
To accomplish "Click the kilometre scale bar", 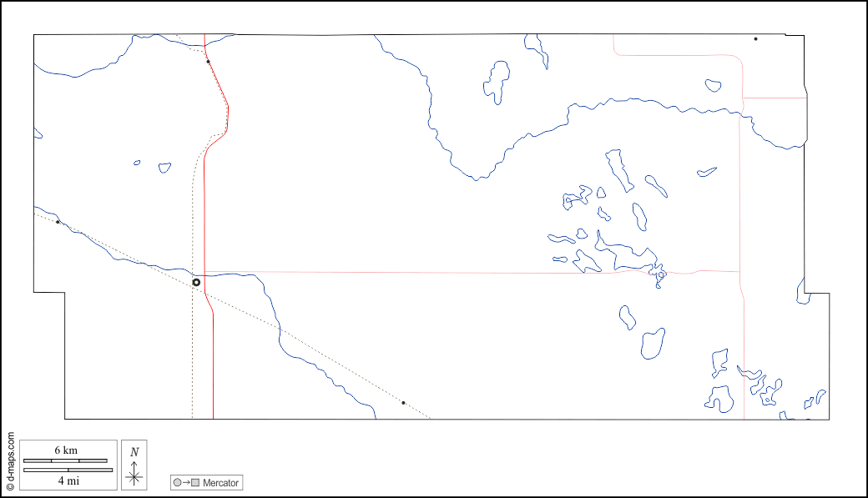I will pos(65,460).
